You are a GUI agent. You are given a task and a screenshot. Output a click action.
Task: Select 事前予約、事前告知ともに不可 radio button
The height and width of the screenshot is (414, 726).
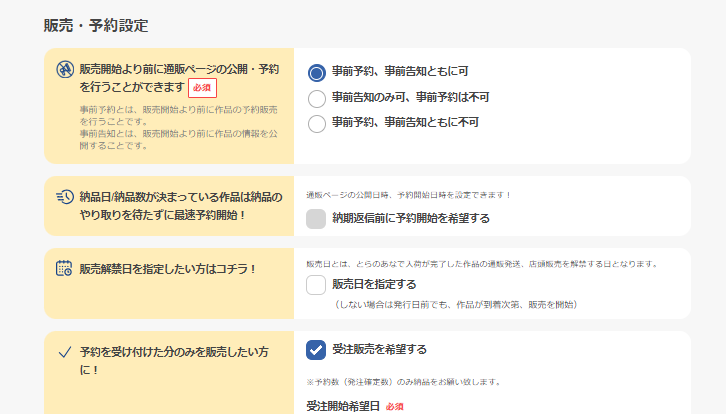click(x=317, y=124)
